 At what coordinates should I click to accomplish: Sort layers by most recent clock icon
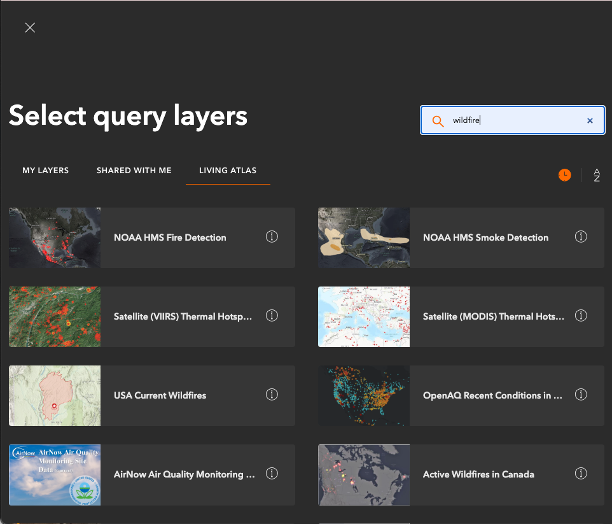(564, 175)
